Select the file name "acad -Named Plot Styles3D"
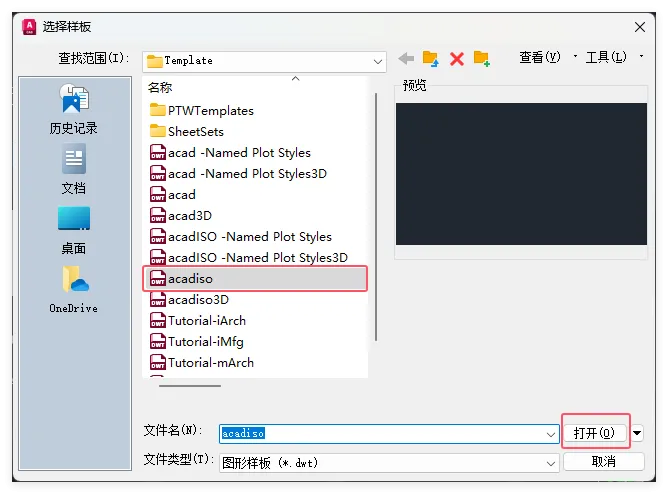 (248, 173)
